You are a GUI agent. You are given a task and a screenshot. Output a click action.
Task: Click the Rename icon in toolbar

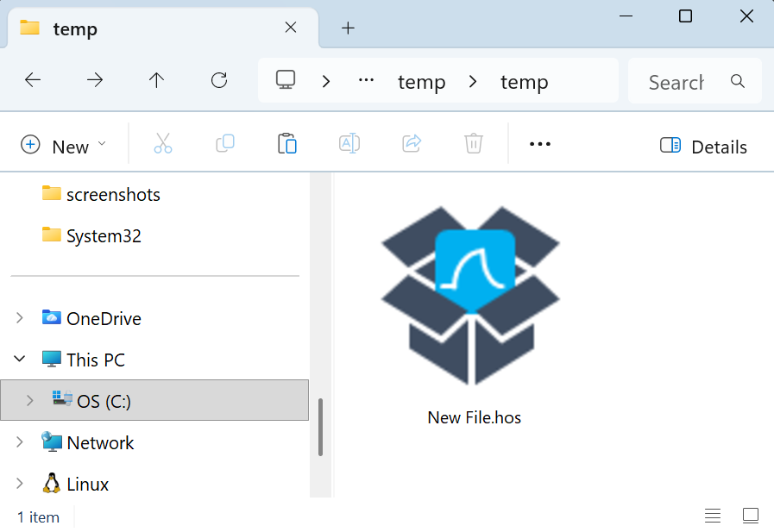point(349,143)
